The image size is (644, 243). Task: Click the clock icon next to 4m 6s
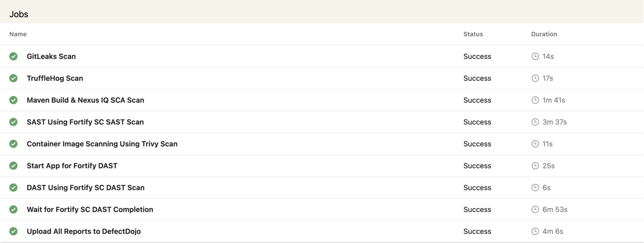click(x=535, y=231)
